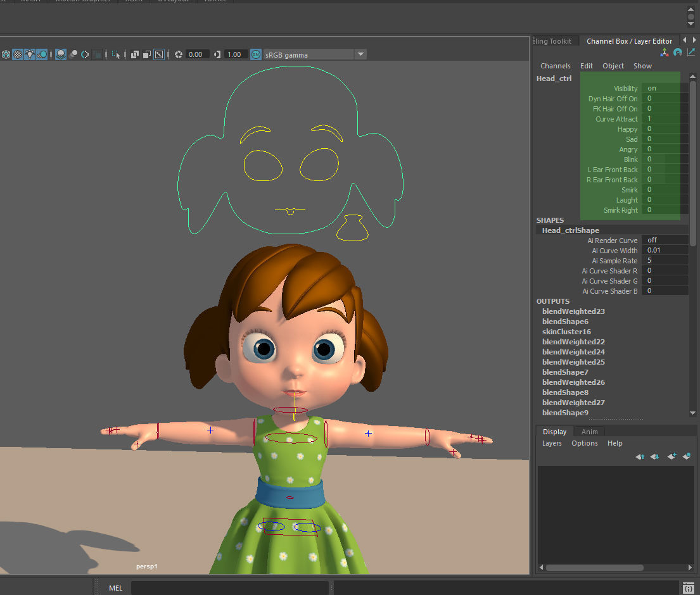
Task: Edit gamma value field showing 1.00
Action: pos(236,54)
